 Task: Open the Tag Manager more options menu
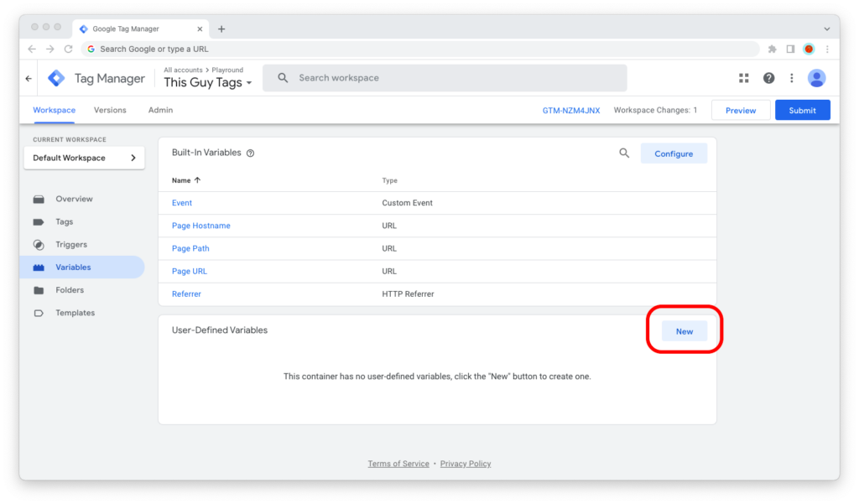point(792,78)
